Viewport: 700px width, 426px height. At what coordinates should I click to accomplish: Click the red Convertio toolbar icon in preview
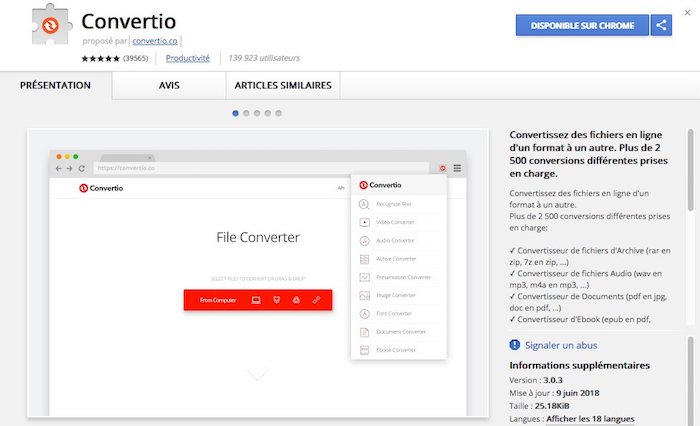442,168
